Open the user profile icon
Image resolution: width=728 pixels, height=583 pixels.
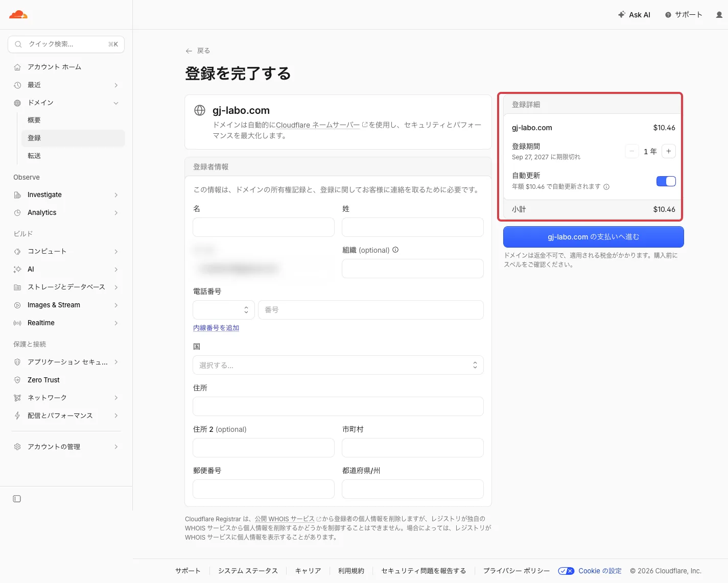click(x=719, y=15)
